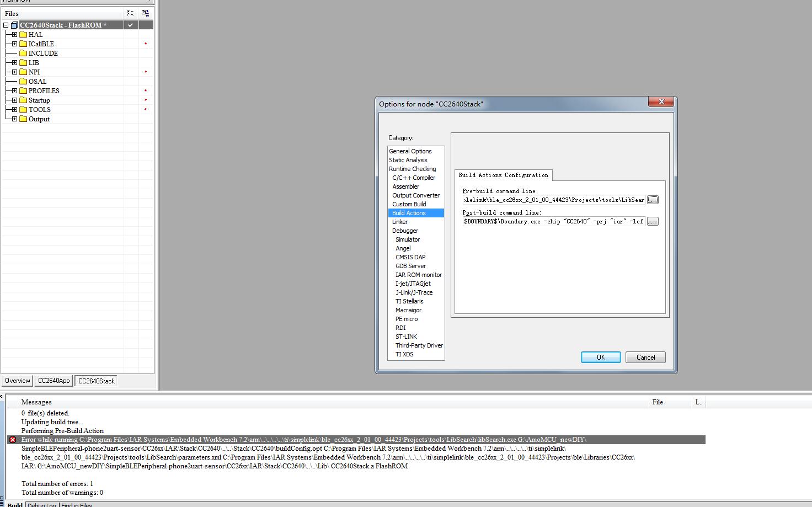
Task: Open the Build messages tab
Action: pos(15,505)
